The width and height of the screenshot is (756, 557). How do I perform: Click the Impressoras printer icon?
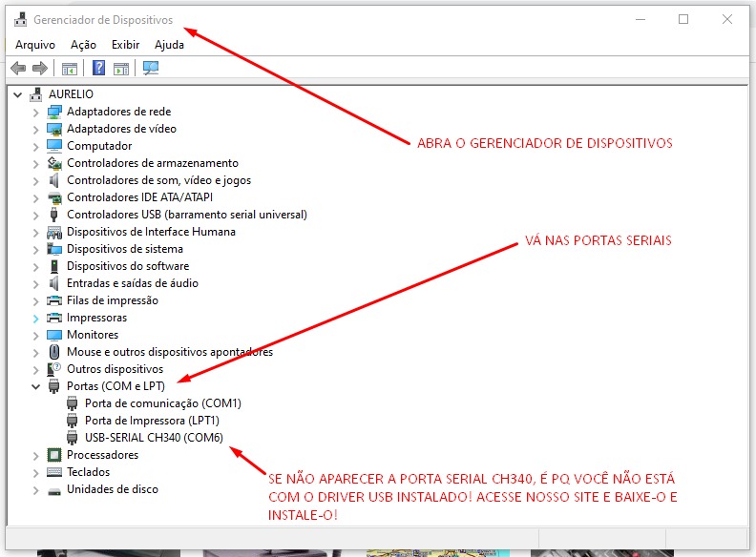54,318
